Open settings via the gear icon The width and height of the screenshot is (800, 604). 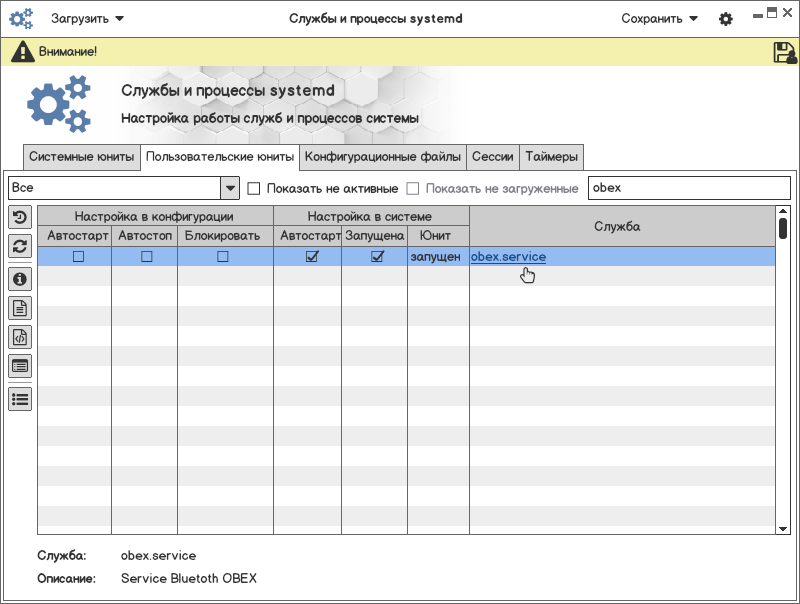726,19
